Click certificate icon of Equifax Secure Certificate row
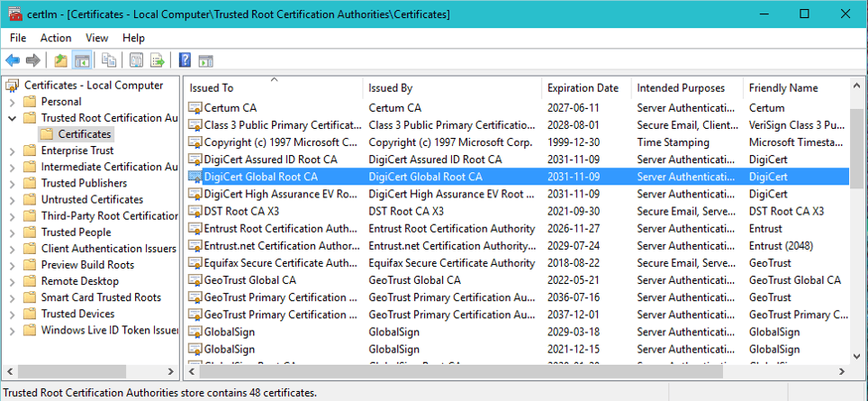The image size is (868, 401). [x=194, y=263]
